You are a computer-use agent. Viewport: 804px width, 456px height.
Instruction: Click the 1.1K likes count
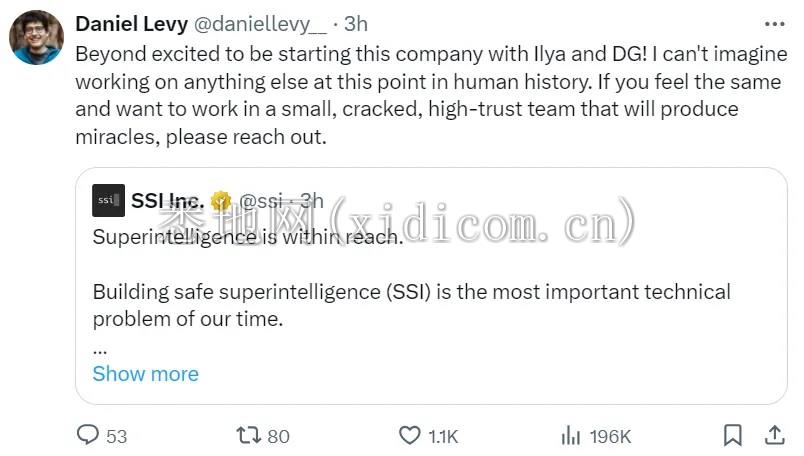442,437
